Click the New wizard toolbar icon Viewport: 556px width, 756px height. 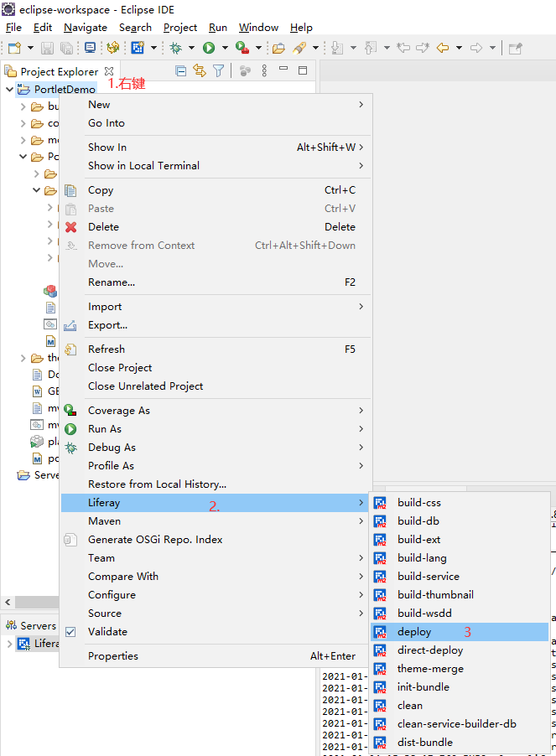tap(15, 48)
